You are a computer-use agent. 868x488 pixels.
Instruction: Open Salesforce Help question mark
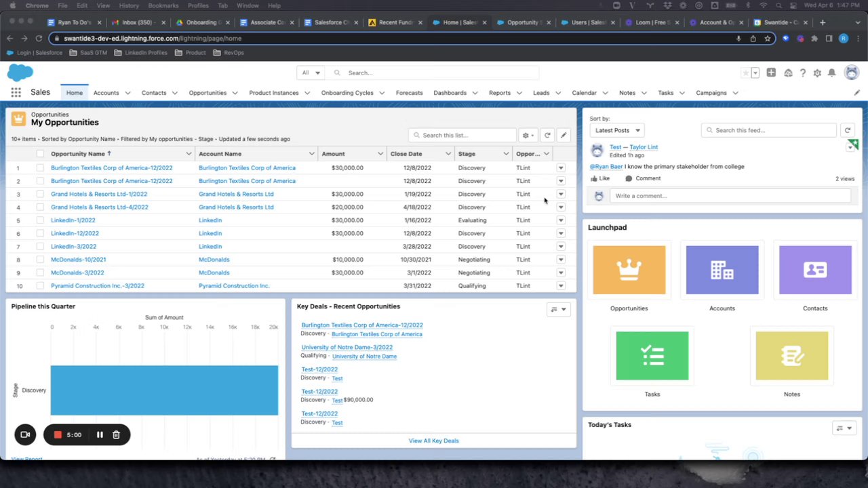pos(803,73)
